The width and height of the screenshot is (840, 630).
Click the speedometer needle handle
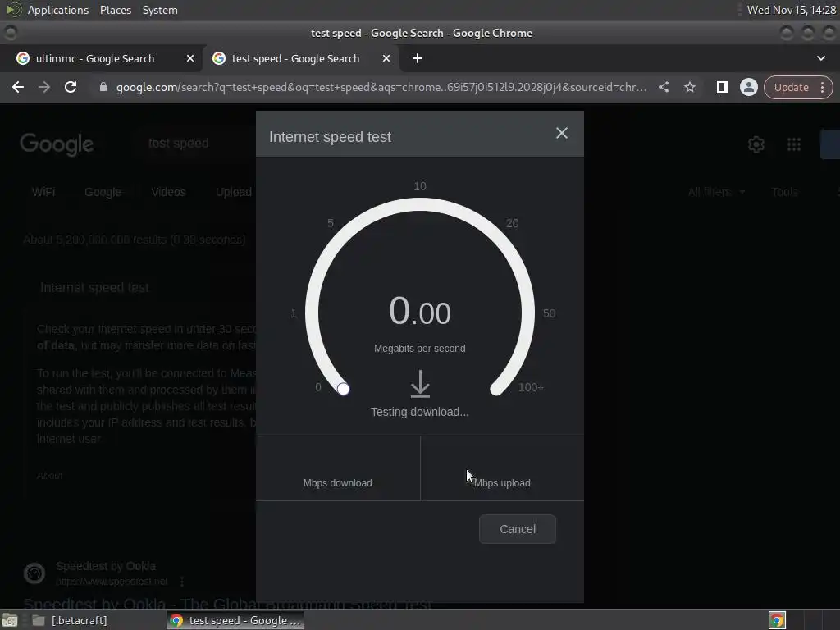[x=344, y=389]
